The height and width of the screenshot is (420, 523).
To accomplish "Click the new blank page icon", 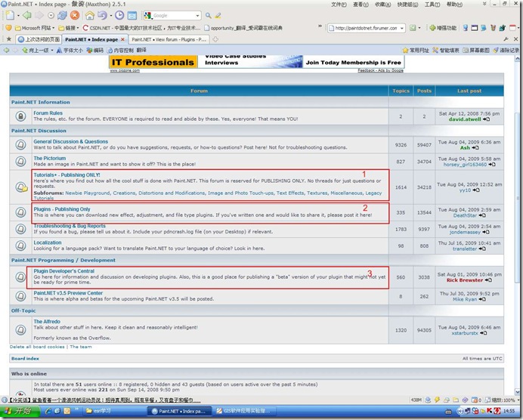I will (10, 15).
